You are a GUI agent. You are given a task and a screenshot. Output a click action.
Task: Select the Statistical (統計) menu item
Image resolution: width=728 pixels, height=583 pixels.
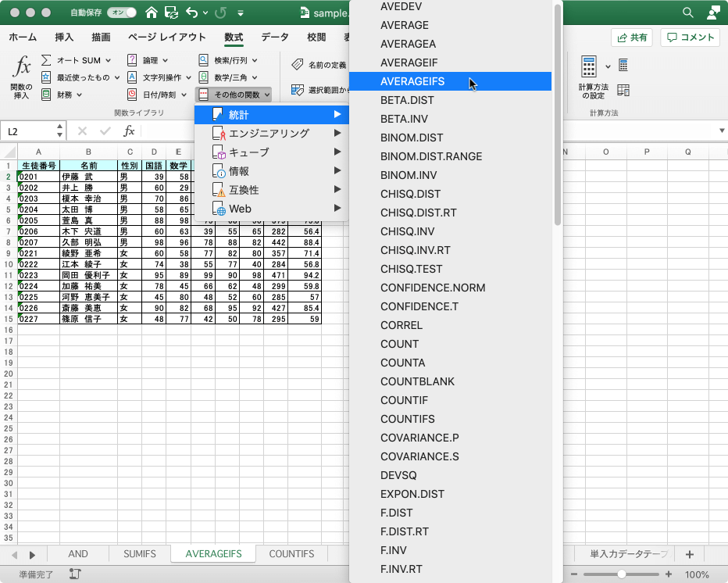(x=272, y=114)
